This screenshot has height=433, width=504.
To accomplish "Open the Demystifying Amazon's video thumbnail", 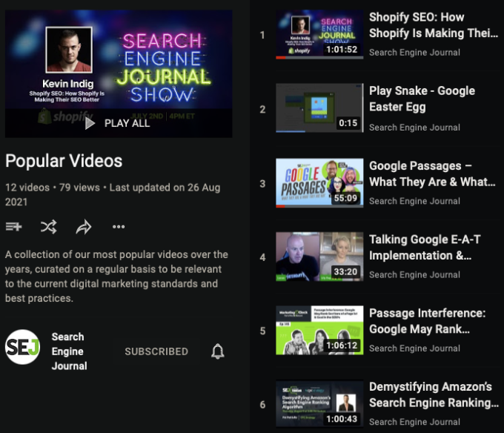I will 319,404.
